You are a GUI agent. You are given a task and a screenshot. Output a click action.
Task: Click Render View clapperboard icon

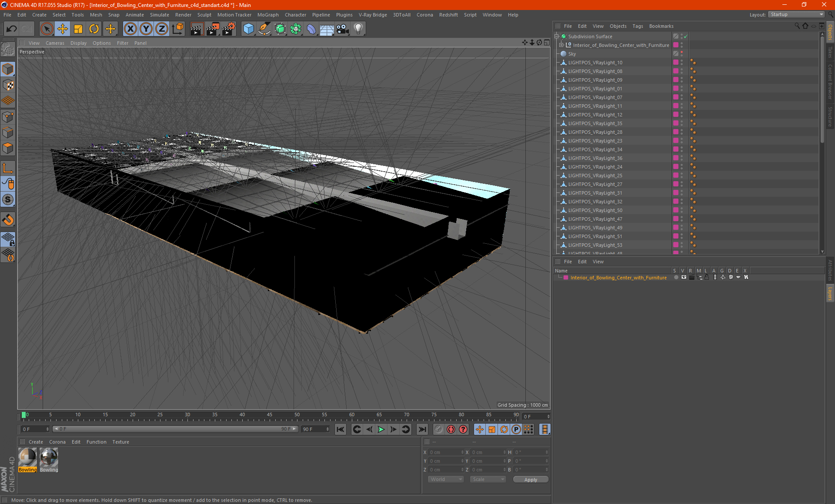[x=197, y=29]
